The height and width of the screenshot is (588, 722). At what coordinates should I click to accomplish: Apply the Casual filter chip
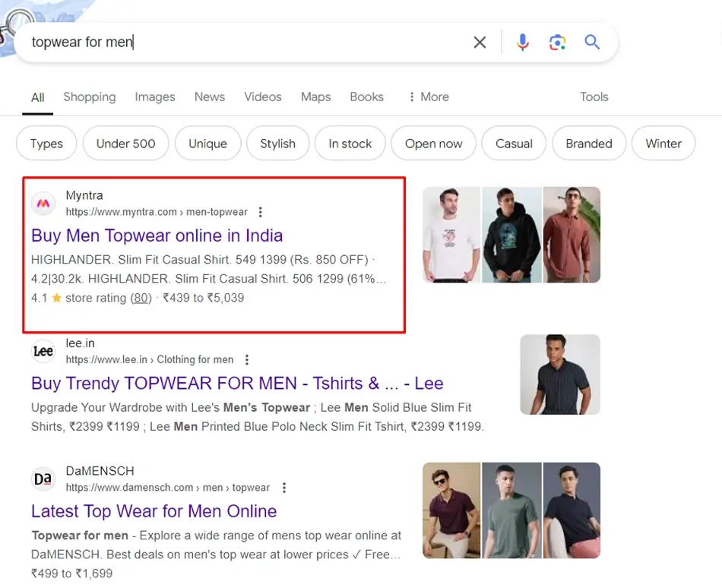(x=514, y=144)
